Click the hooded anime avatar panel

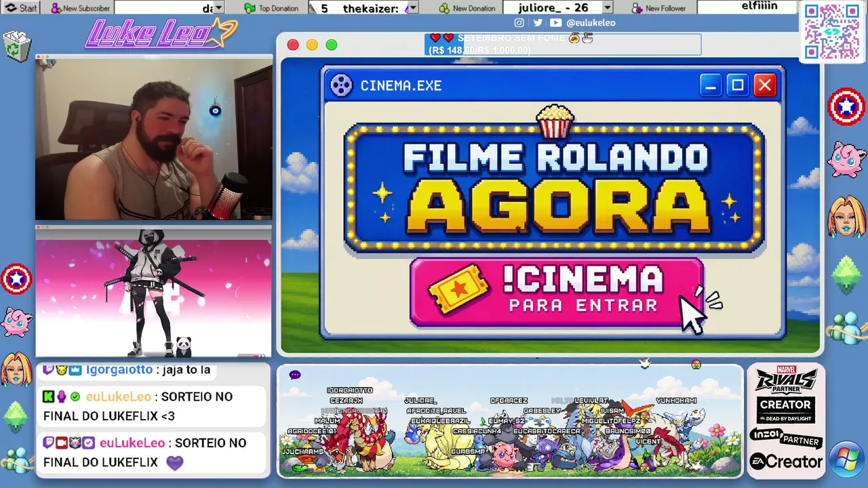pyautogui.click(x=153, y=292)
